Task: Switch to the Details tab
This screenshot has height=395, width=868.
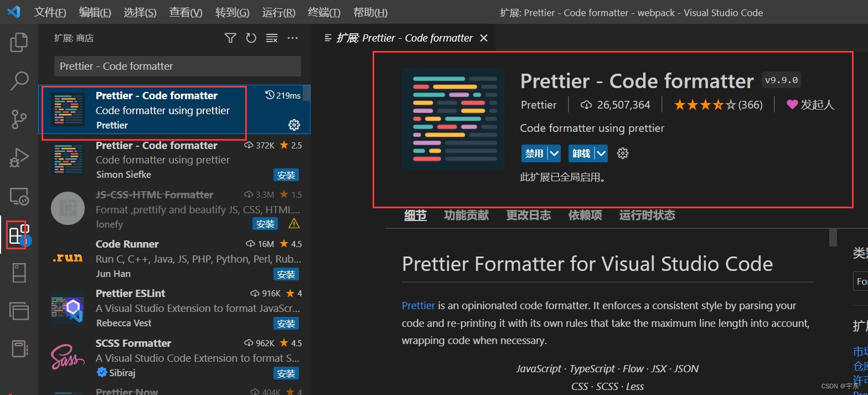Action: point(415,215)
